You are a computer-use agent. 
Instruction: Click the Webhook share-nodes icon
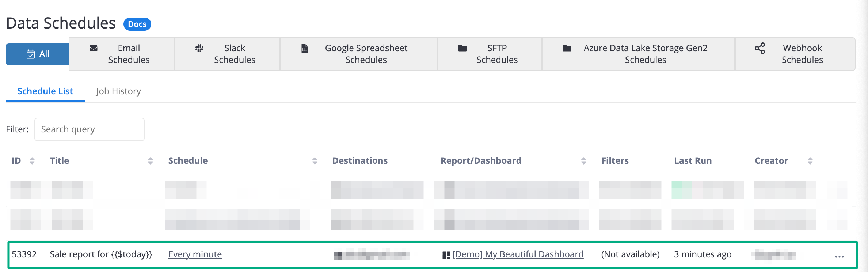click(760, 48)
